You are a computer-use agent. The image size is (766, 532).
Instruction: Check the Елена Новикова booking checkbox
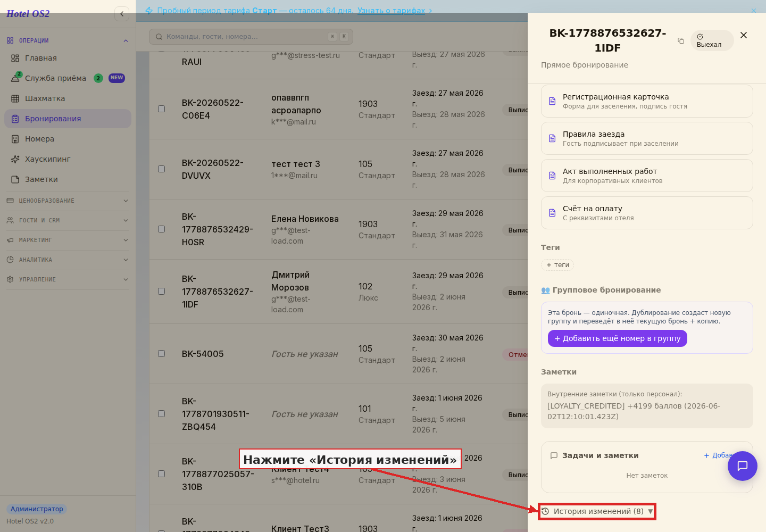coord(161,229)
